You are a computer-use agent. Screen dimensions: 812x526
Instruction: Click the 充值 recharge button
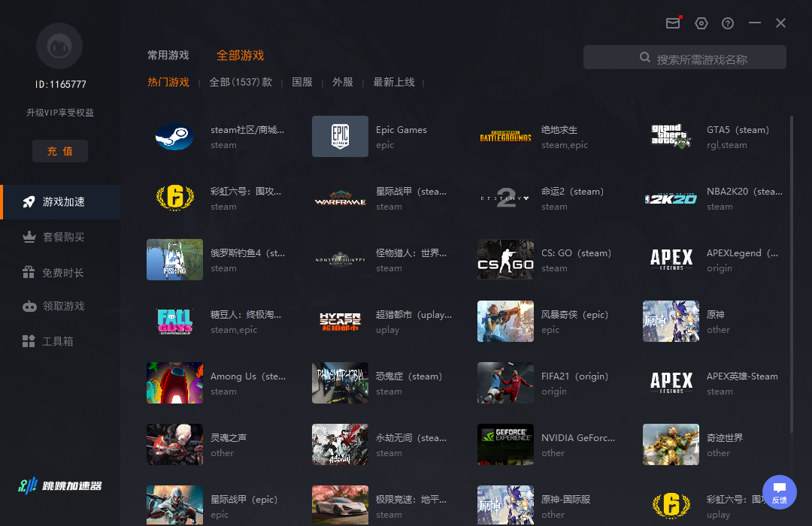pos(60,151)
